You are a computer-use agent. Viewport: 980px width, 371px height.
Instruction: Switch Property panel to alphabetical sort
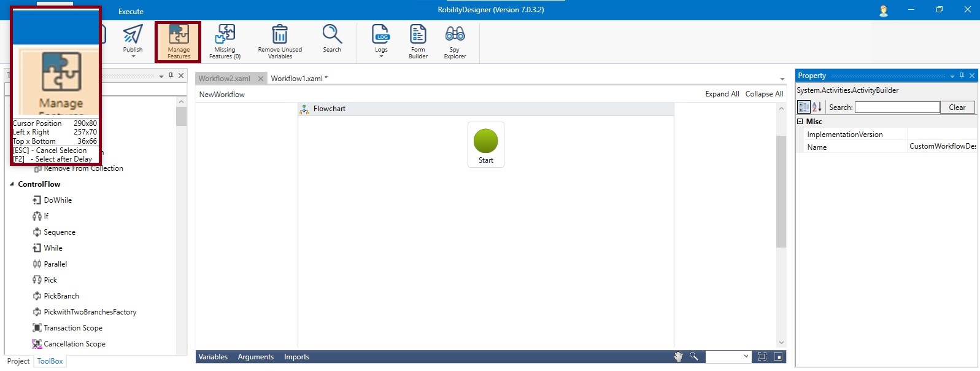817,107
